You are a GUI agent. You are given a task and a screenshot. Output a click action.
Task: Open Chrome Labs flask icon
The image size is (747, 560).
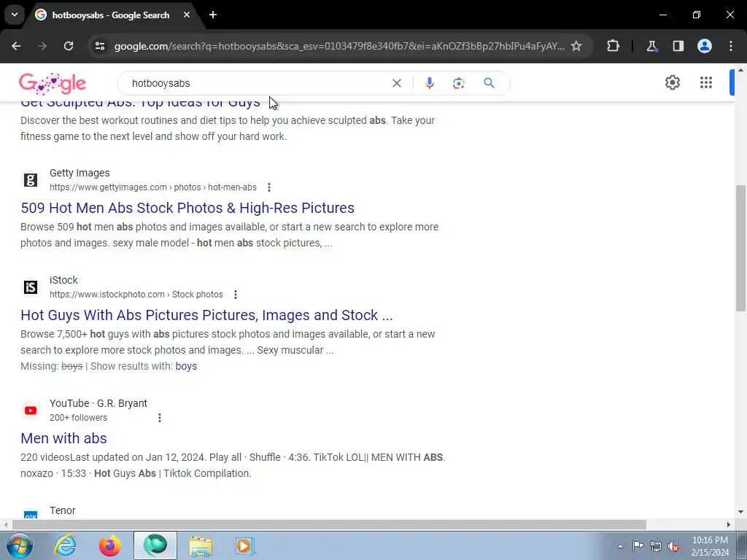[651, 46]
